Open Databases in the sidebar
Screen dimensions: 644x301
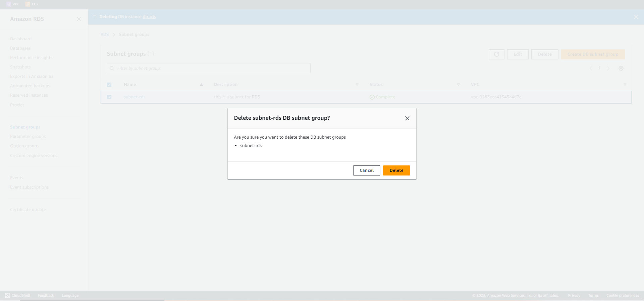coord(20,48)
